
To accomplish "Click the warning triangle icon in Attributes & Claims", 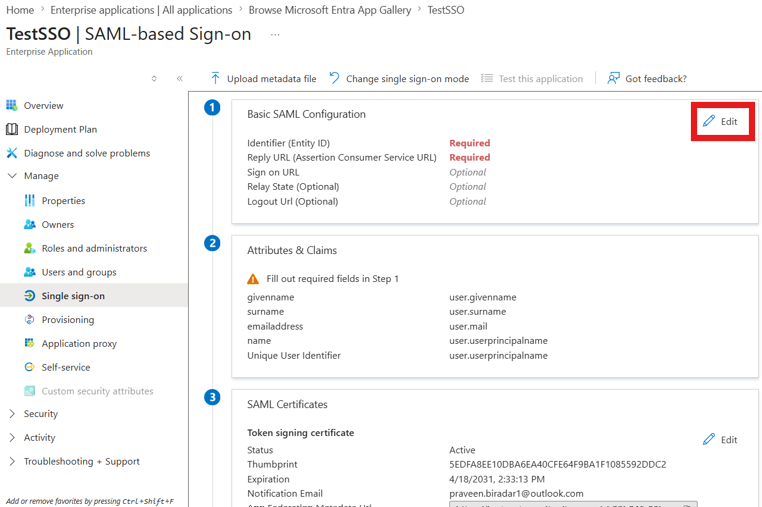I will [x=253, y=279].
